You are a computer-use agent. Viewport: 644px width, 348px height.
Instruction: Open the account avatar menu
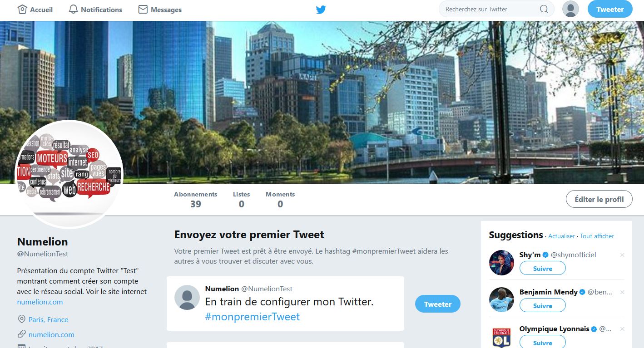(570, 9)
